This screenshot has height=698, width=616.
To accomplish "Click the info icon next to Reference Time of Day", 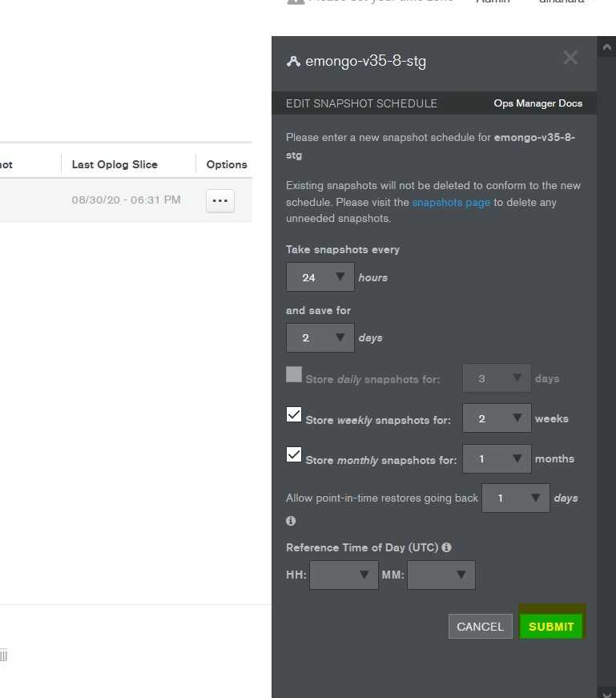I will pos(446,547).
